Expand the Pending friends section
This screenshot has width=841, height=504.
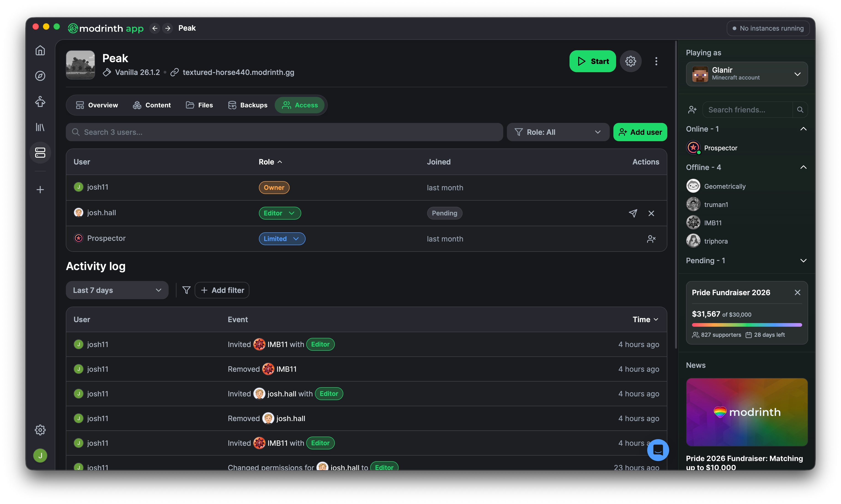point(803,260)
